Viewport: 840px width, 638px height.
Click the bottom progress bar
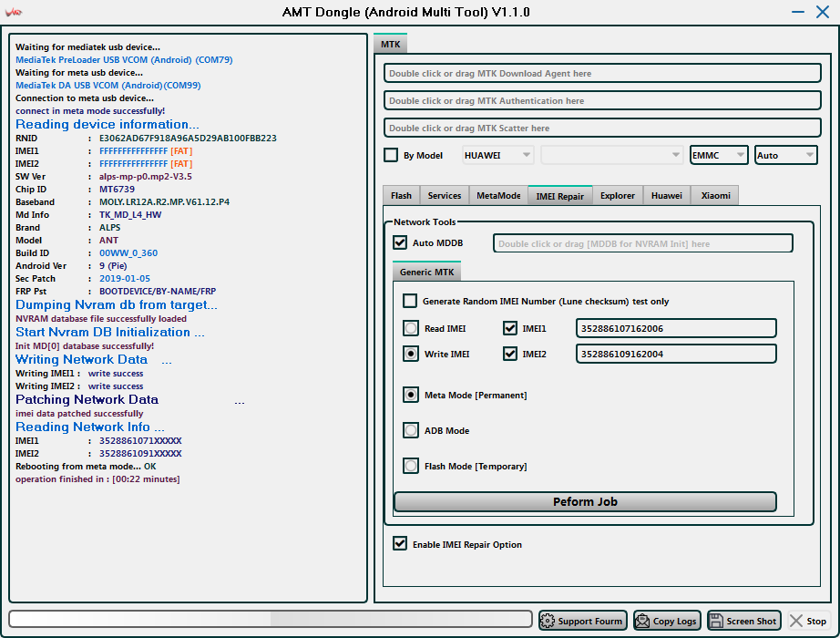[x=271, y=619]
